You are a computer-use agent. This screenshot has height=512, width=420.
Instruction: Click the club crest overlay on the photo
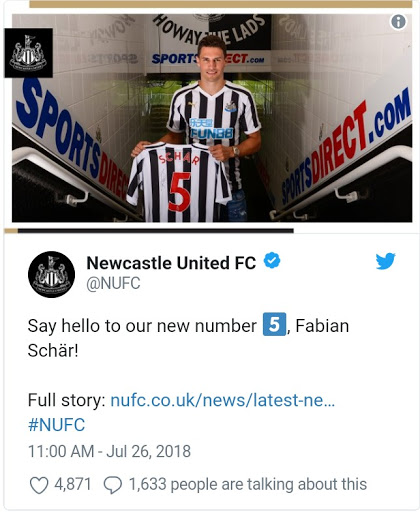click(x=28, y=53)
